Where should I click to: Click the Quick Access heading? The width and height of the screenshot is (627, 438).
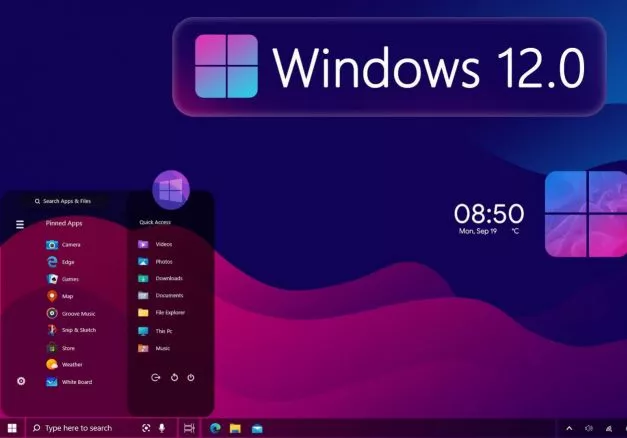[155, 222]
